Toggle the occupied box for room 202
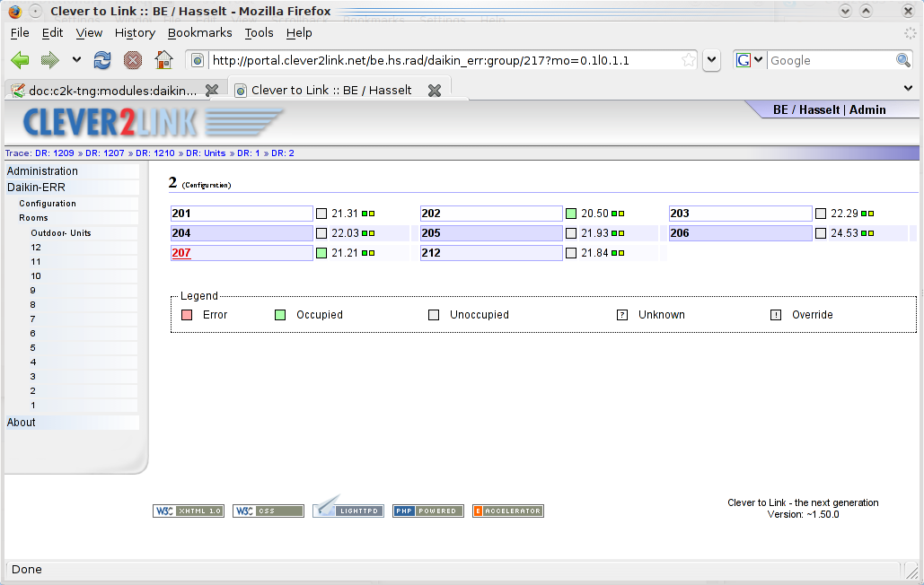The image size is (924, 585). 571,214
